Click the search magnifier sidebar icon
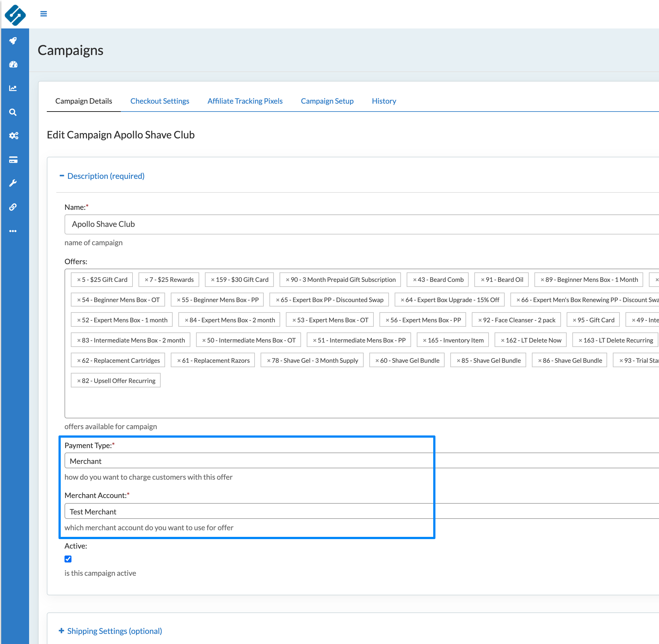 [x=13, y=112]
